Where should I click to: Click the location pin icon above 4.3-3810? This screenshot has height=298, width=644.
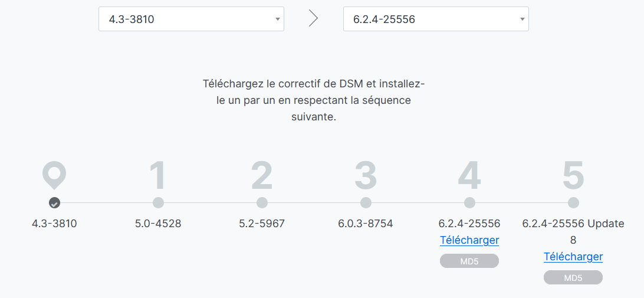(54, 175)
